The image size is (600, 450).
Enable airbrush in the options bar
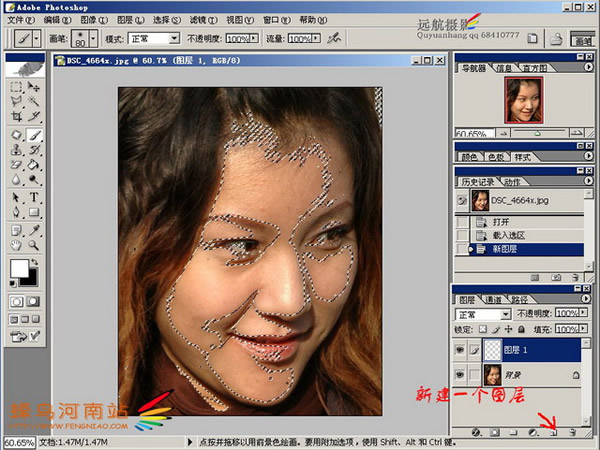(334, 38)
